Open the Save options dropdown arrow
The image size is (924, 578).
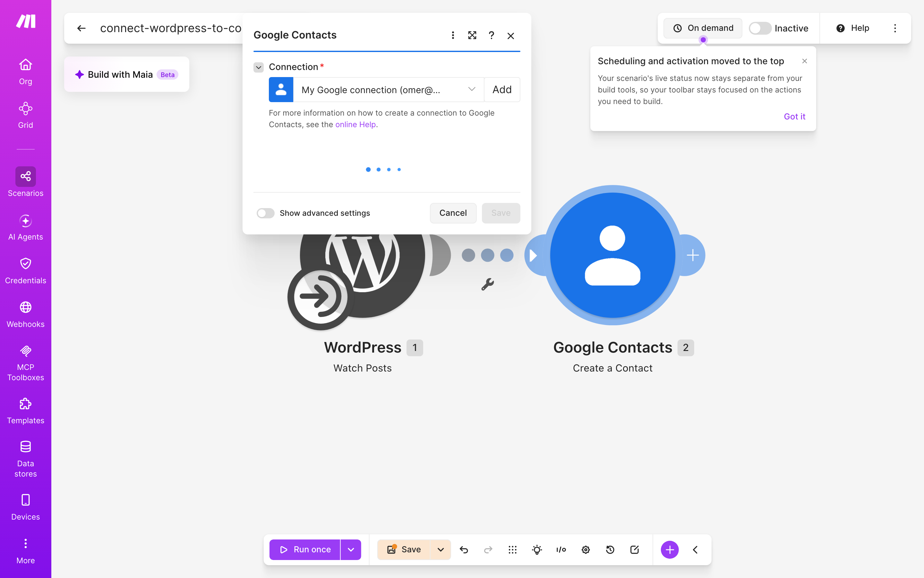441,550
